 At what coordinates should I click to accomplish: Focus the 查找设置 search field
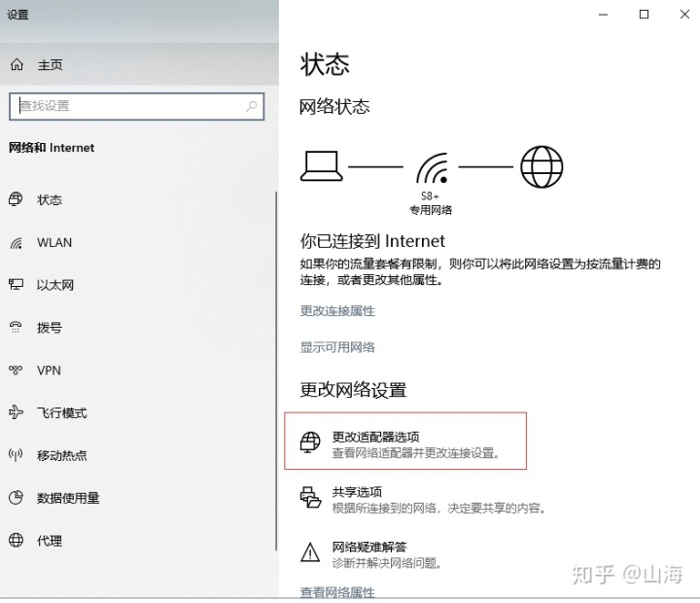[137, 106]
